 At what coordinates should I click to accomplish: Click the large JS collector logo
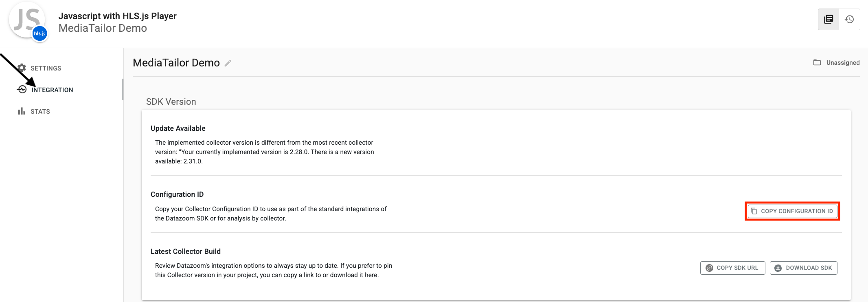(x=26, y=18)
